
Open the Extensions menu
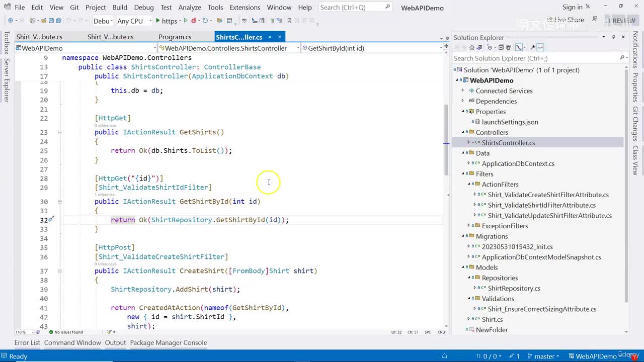point(245,8)
